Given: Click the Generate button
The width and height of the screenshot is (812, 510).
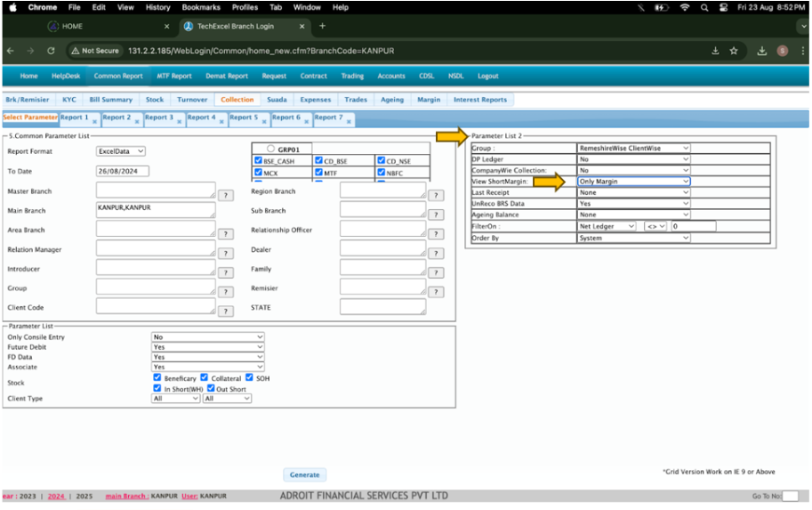Looking at the screenshot, I should (304, 475).
